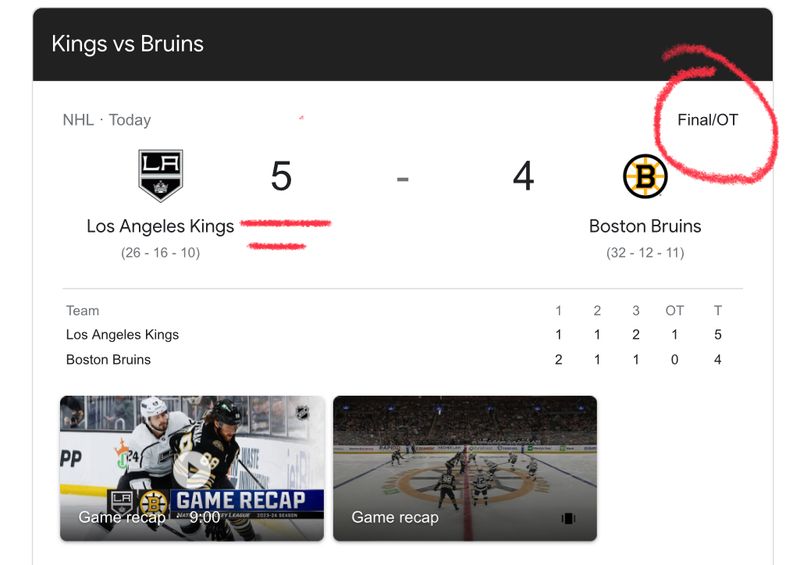Viewport: 800px width, 565px height.
Task: Click the small Kings logo in the Game Recap banner
Action: [121, 501]
